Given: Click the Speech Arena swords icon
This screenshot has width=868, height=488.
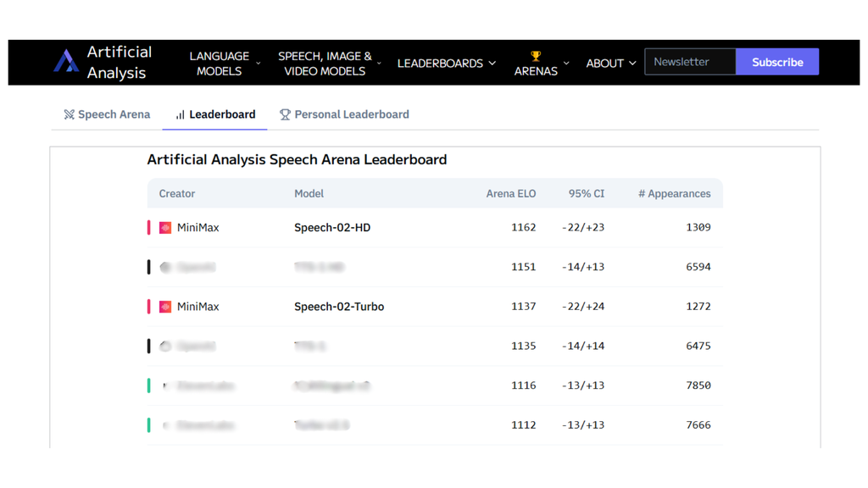Looking at the screenshot, I should point(70,114).
